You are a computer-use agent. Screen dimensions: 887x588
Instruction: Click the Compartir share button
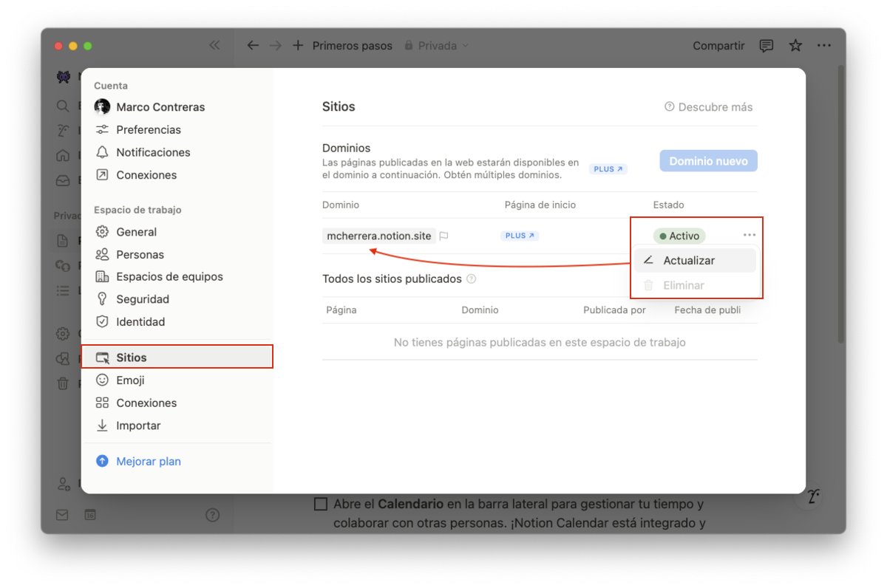pos(718,46)
